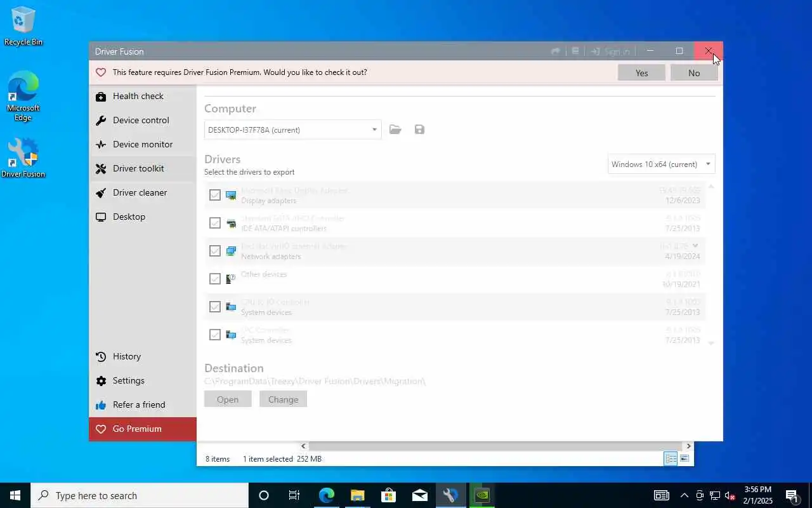Click File Explorer's scrollbar right arrow
Viewport: 812px width, 508px height.
tap(688, 446)
